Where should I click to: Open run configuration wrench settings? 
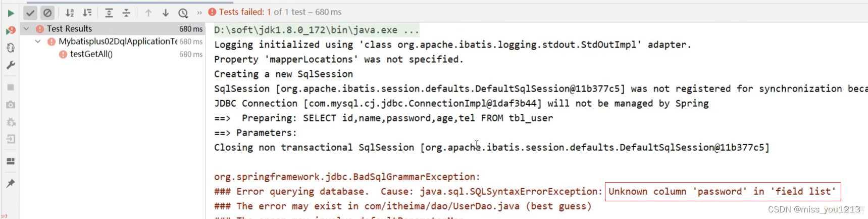pyautogui.click(x=11, y=65)
